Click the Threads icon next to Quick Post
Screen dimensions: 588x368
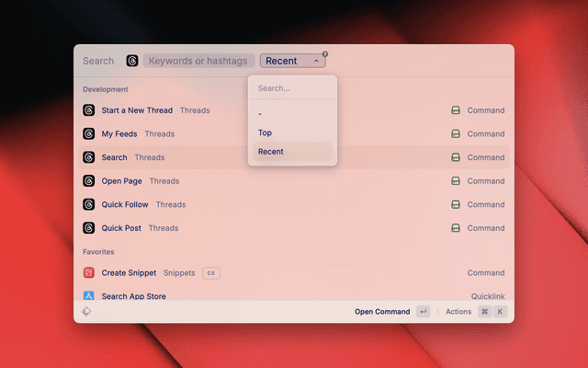89,228
